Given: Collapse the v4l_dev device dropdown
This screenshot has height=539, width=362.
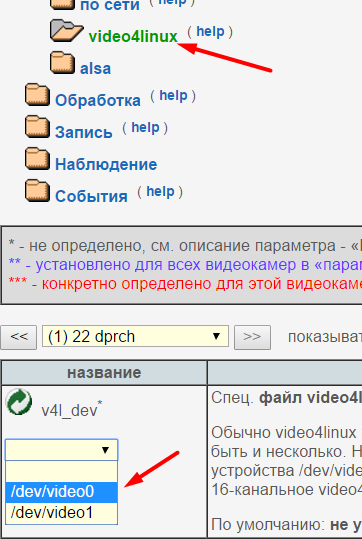Looking at the screenshot, I should [62, 450].
